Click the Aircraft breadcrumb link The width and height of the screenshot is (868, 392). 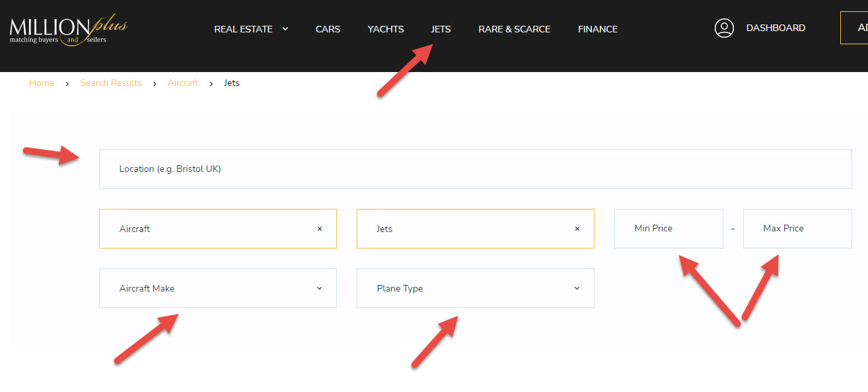(x=183, y=83)
